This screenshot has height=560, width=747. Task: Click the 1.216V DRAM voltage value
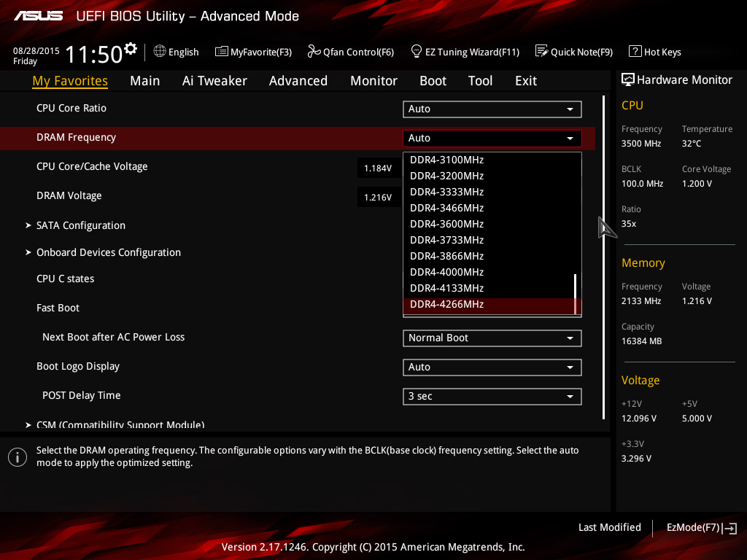tap(378, 197)
